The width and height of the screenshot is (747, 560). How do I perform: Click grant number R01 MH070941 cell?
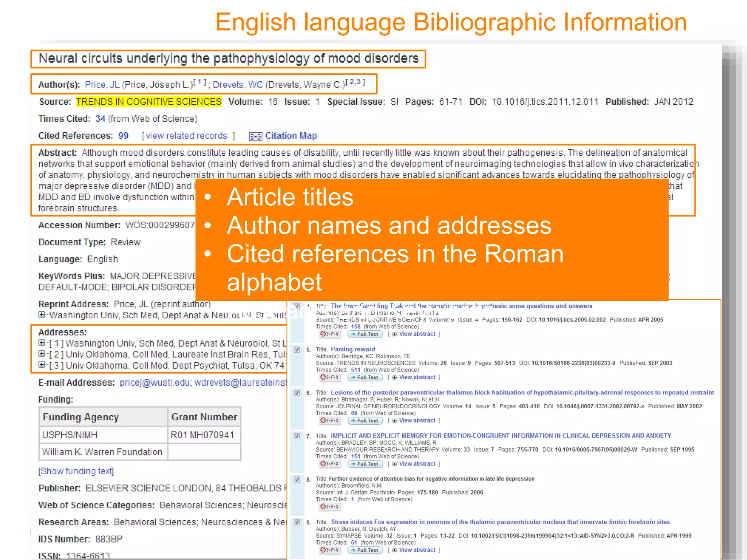(204, 435)
